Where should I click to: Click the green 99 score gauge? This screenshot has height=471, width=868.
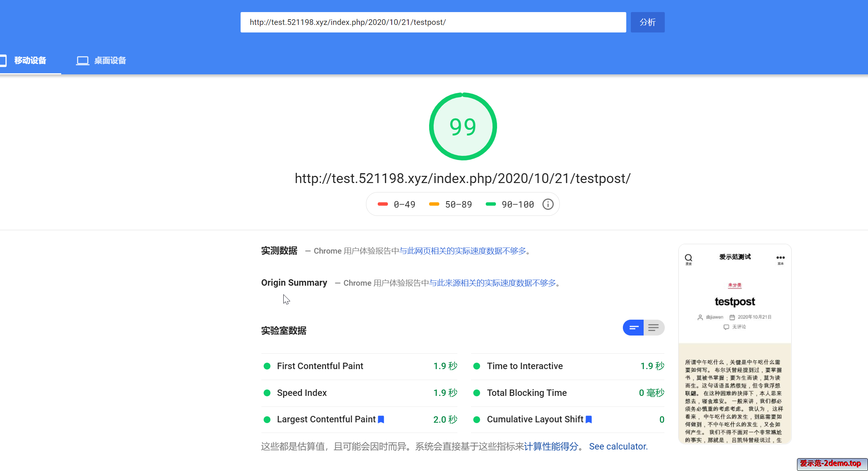(463, 126)
